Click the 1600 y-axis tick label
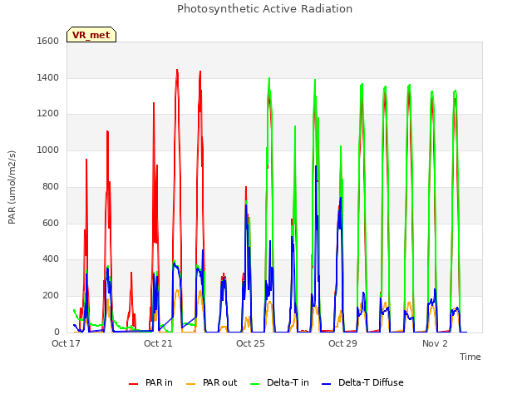The width and height of the screenshot is (532, 399). [48, 42]
